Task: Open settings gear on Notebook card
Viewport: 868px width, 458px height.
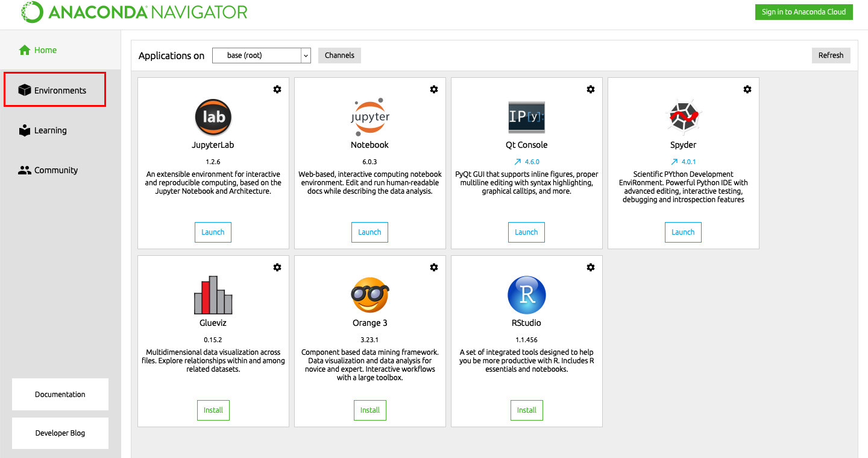Action: click(434, 89)
